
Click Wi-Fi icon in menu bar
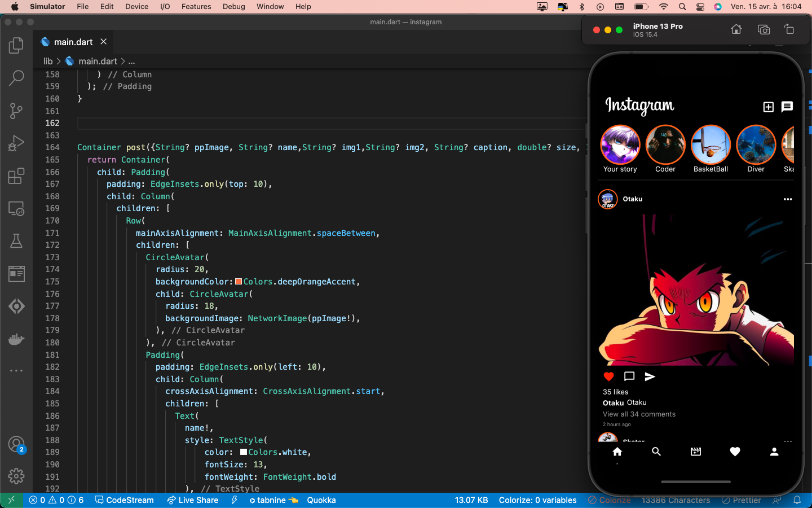(x=664, y=7)
